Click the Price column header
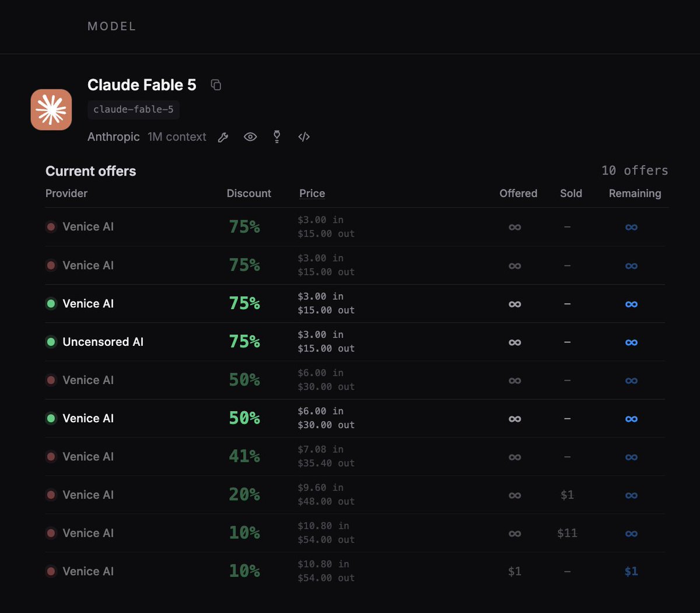 tap(312, 194)
